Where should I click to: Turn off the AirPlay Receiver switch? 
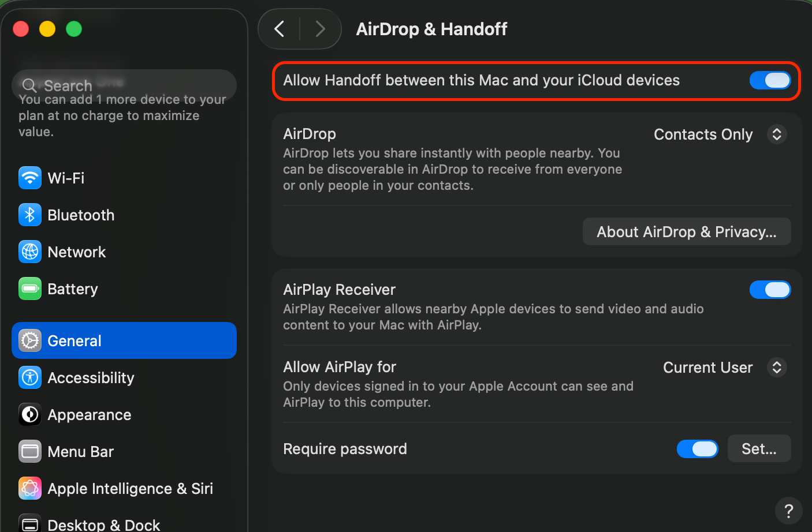(x=770, y=290)
